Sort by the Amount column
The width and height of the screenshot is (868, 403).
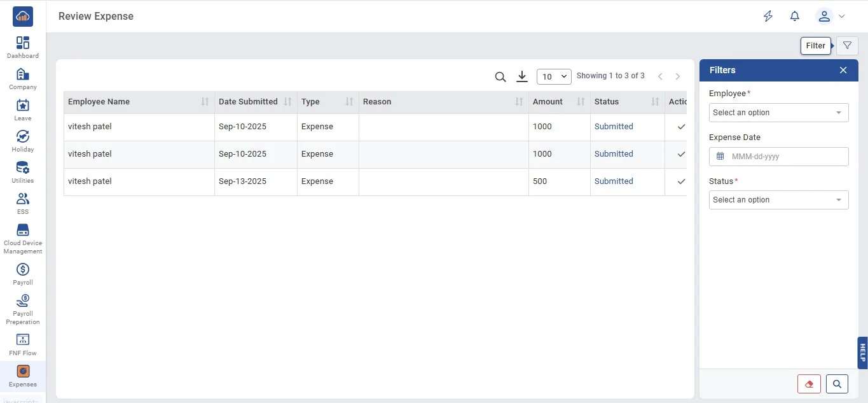[x=581, y=102]
